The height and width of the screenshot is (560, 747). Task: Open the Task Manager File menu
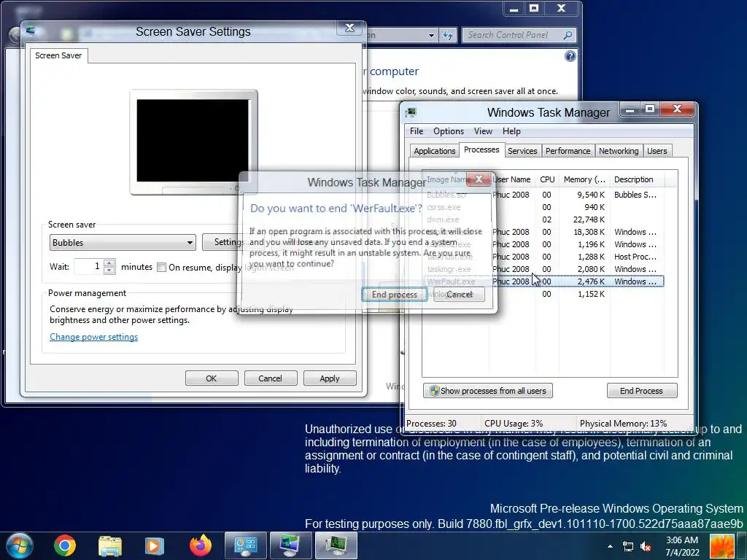click(x=417, y=131)
